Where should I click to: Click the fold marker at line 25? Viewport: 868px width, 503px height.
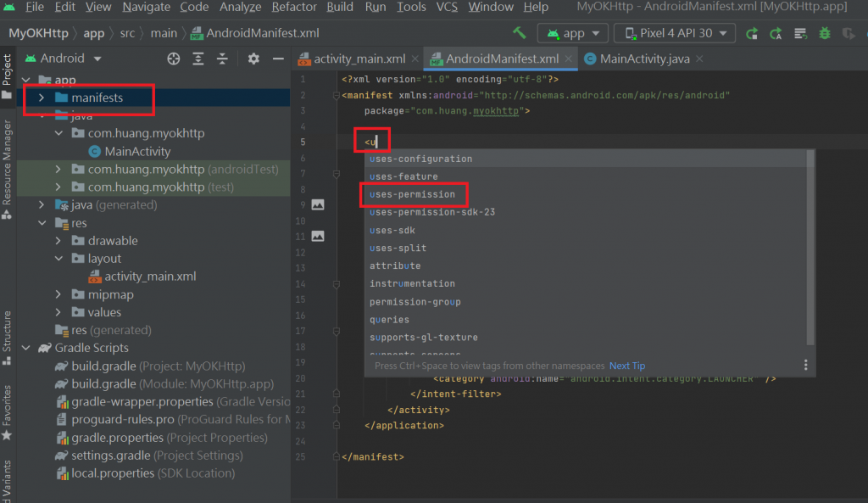[336, 457]
